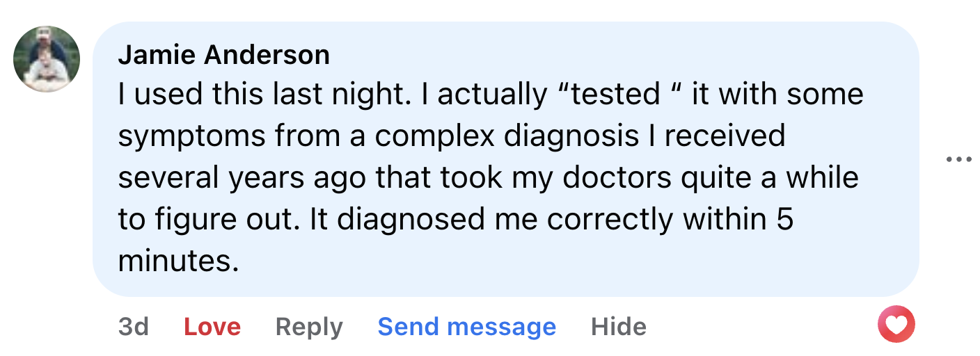Remove the Love reaction shown in red

point(212,327)
